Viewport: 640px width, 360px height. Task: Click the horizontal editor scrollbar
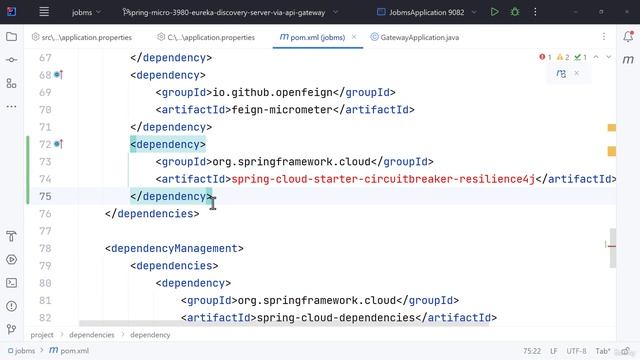point(284,323)
